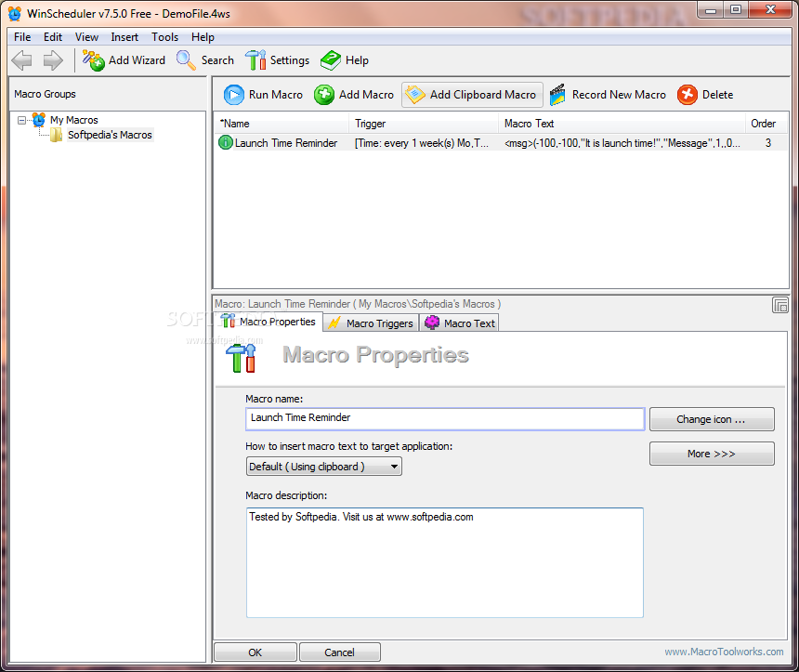
Task: Click the WinScheduler app icon in title bar
Action: point(15,14)
